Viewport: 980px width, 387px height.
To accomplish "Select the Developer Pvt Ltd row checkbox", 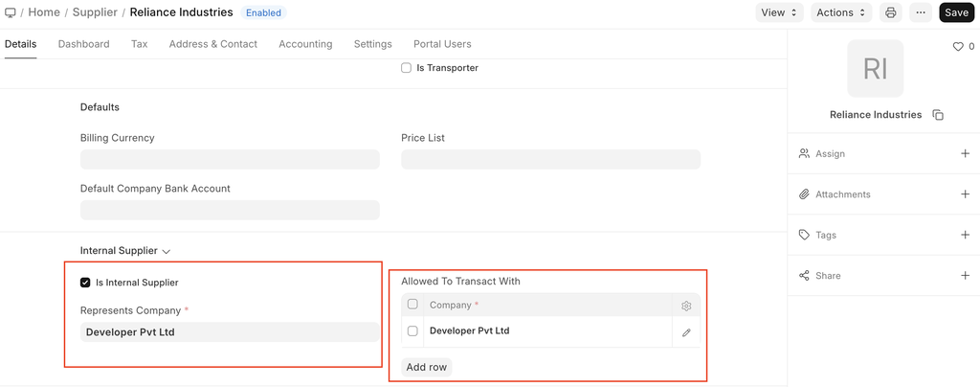I will pos(412,331).
